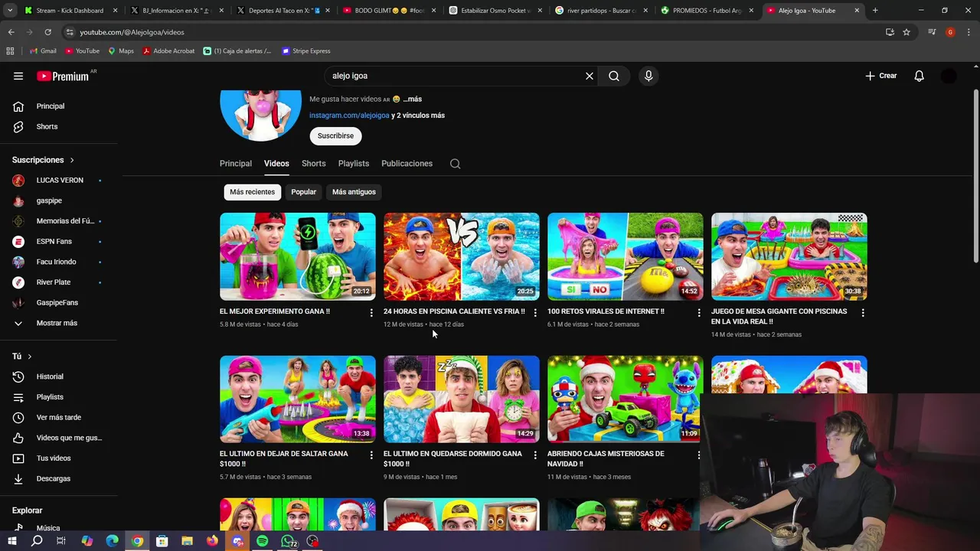The height and width of the screenshot is (551, 980).
Task: Click the search magnifier button
Action: click(614, 76)
